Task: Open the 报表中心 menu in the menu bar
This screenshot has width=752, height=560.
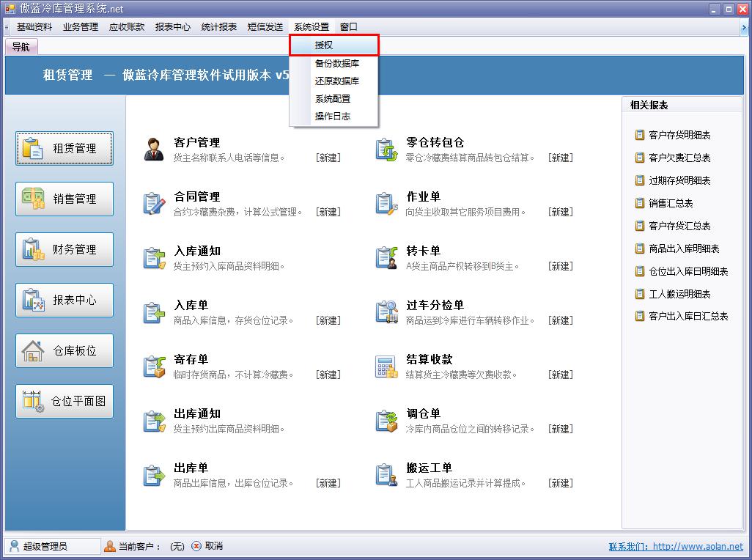Action: coord(172,27)
